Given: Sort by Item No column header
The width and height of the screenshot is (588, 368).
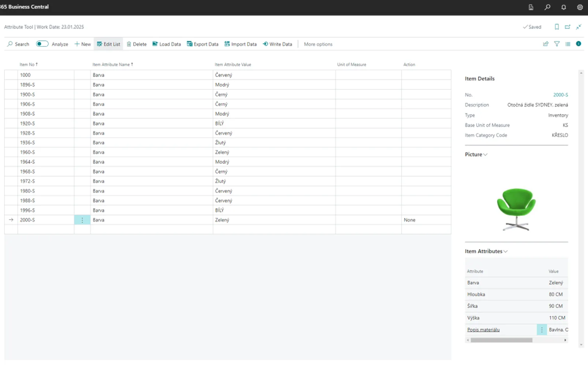Looking at the screenshot, I should coord(29,64).
